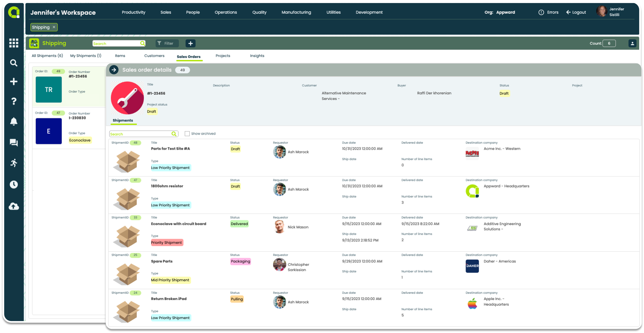Click the cloud upload icon in sidebar

[x=14, y=206]
